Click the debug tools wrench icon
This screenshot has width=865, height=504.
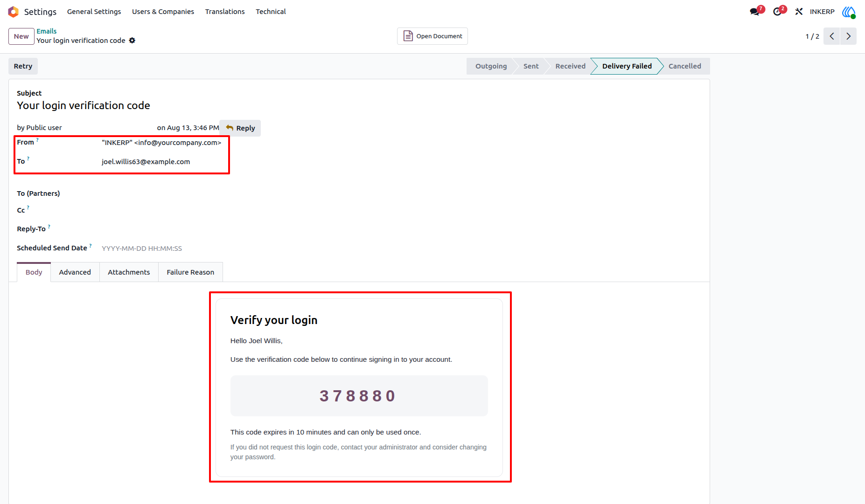(799, 12)
